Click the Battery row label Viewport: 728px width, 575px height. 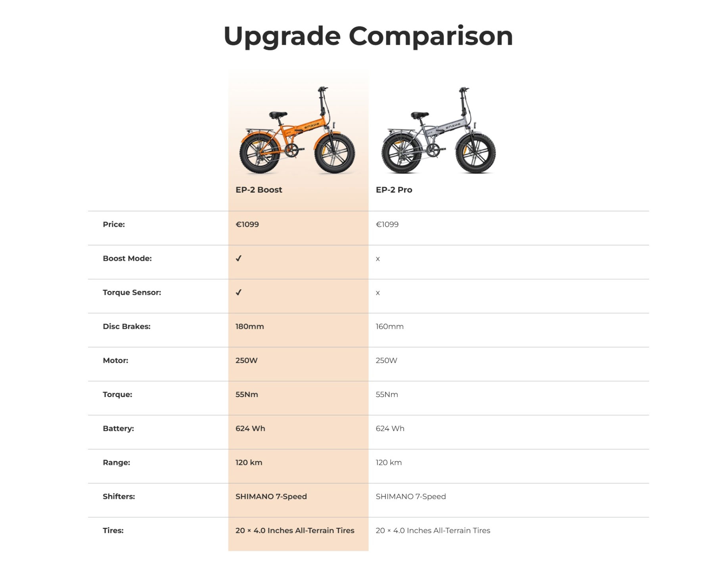tap(118, 428)
